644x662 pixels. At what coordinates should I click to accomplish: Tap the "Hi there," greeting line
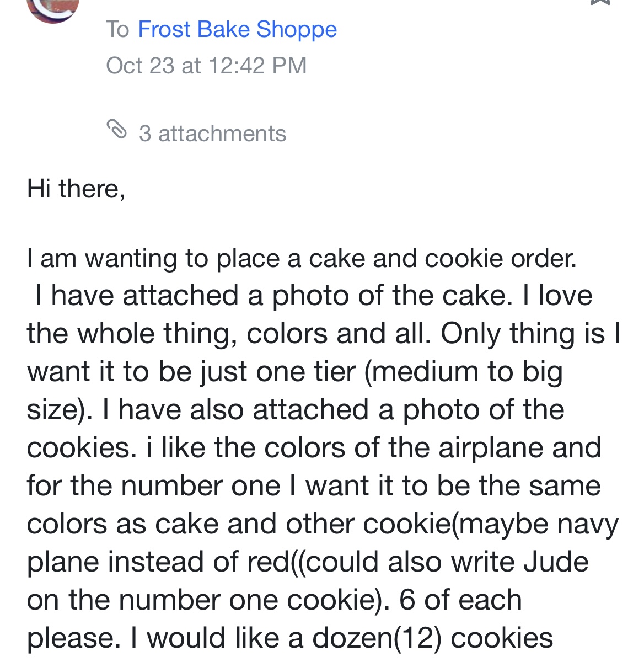[76, 189]
